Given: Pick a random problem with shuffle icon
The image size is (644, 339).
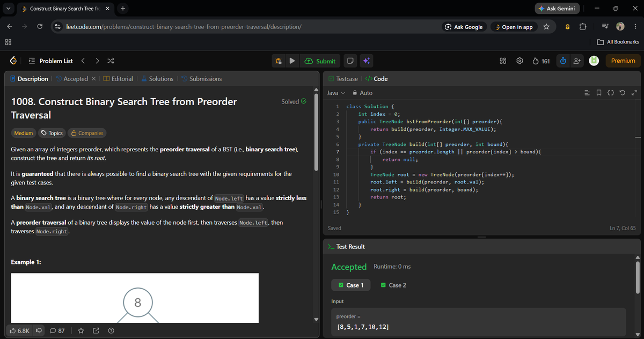Looking at the screenshot, I should point(111,61).
